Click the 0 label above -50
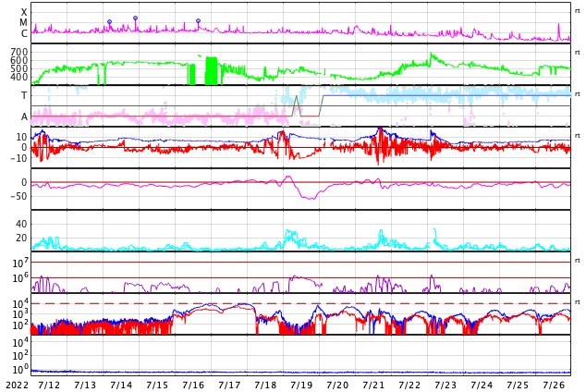This screenshot has height=392, width=586. [24, 182]
